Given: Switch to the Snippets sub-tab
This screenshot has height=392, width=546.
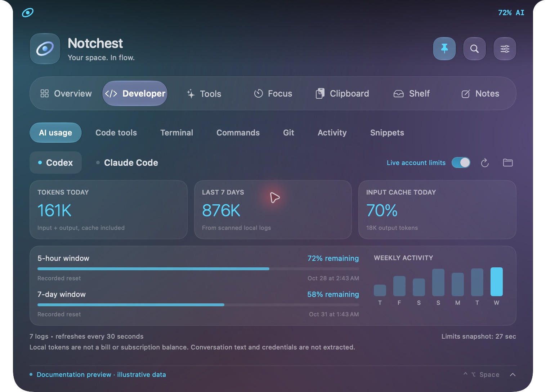Looking at the screenshot, I should pos(387,133).
